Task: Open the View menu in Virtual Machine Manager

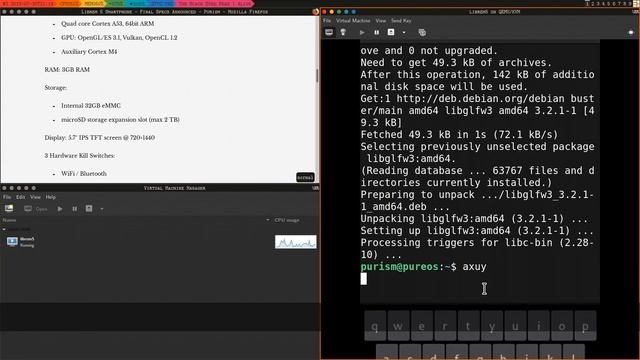Action: pos(36,197)
